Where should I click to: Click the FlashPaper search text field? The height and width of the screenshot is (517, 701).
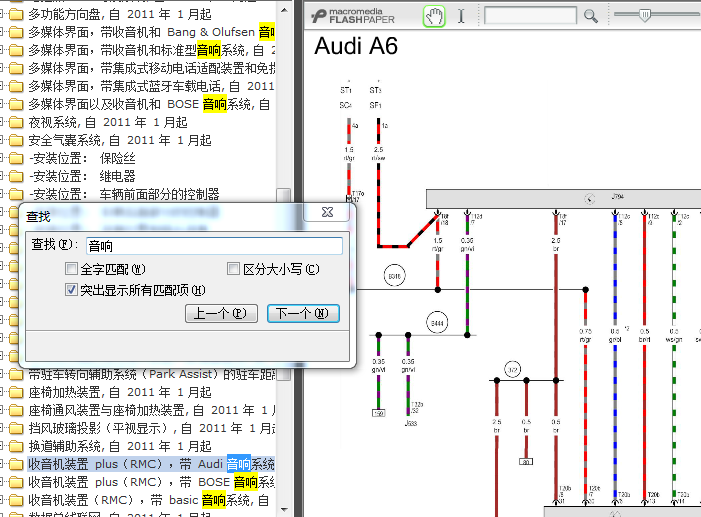click(x=530, y=15)
